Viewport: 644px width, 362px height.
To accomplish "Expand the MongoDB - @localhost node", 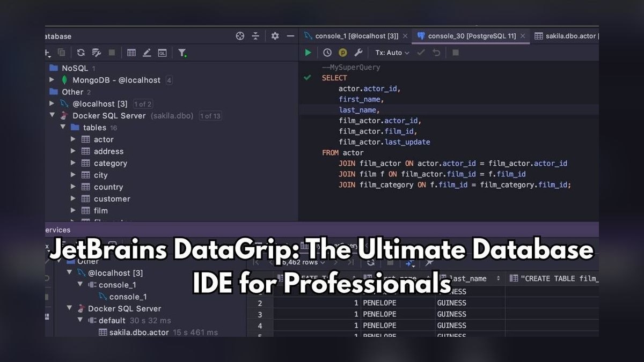I will pos(52,80).
